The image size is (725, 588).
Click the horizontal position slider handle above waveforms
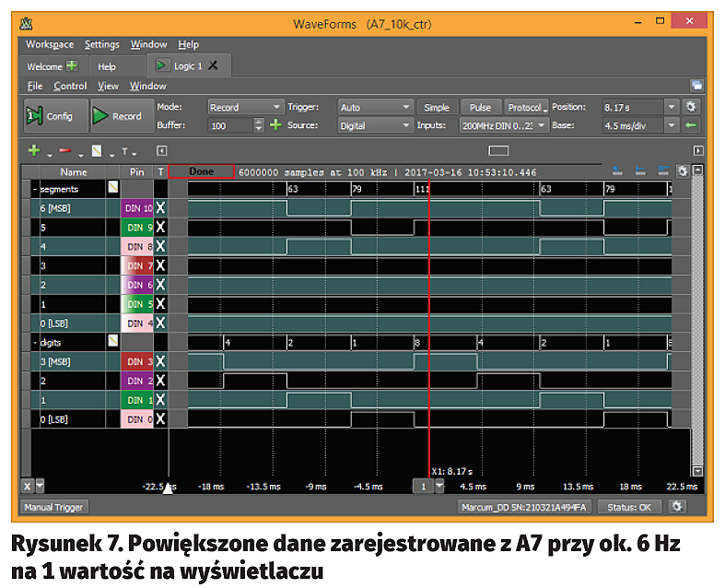498,150
